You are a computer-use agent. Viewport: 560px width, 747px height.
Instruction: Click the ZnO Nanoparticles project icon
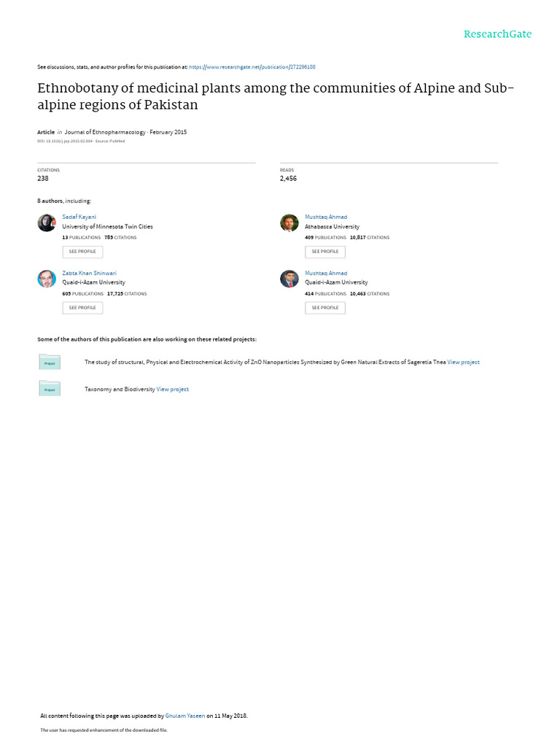pos(50,362)
